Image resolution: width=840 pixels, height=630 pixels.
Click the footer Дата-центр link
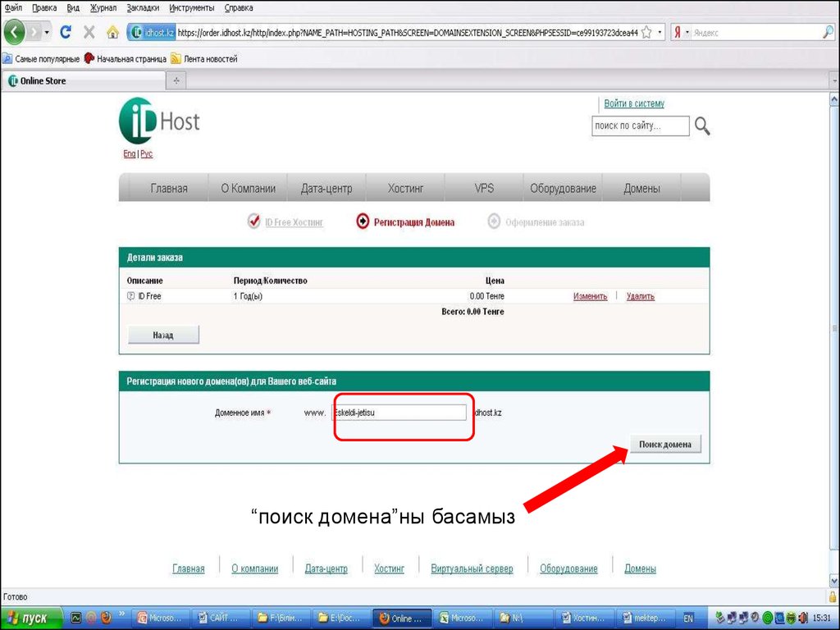coord(326,568)
